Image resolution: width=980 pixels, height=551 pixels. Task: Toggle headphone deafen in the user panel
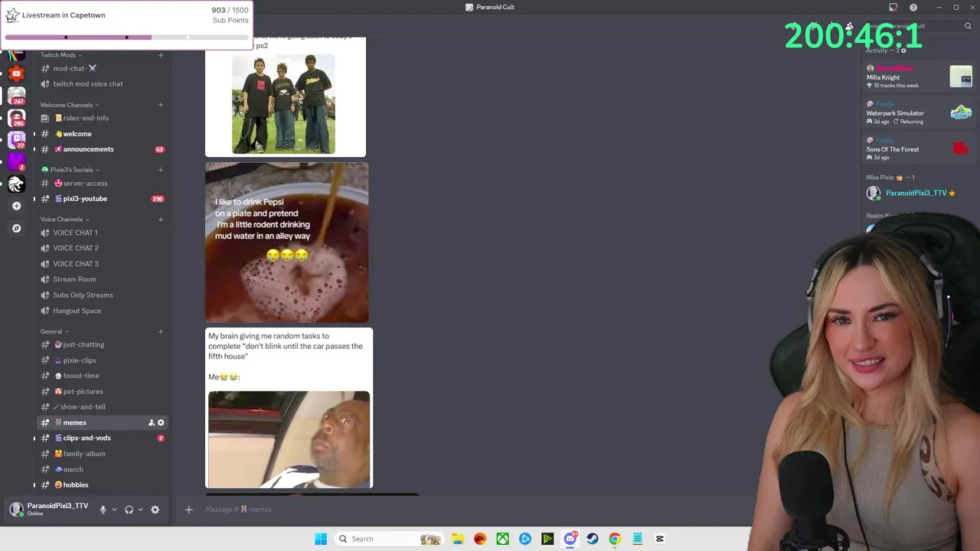(x=129, y=510)
